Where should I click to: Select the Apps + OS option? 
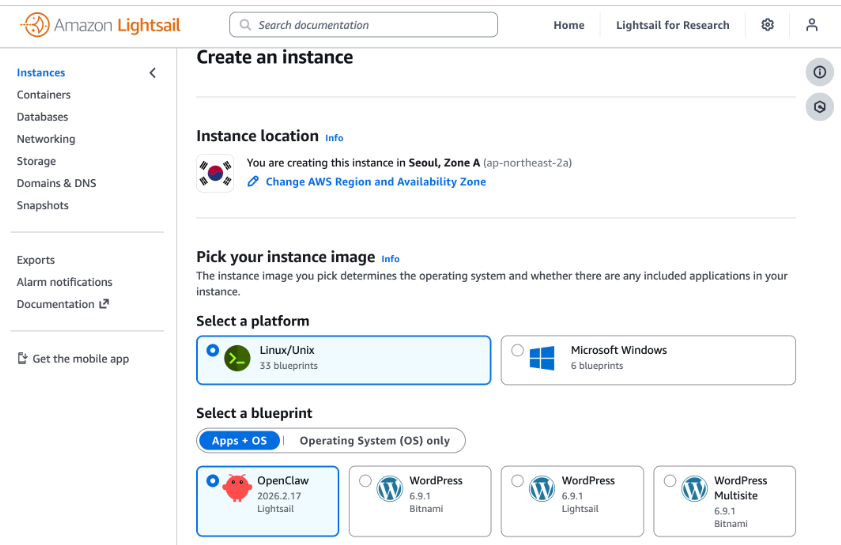[239, 441]
